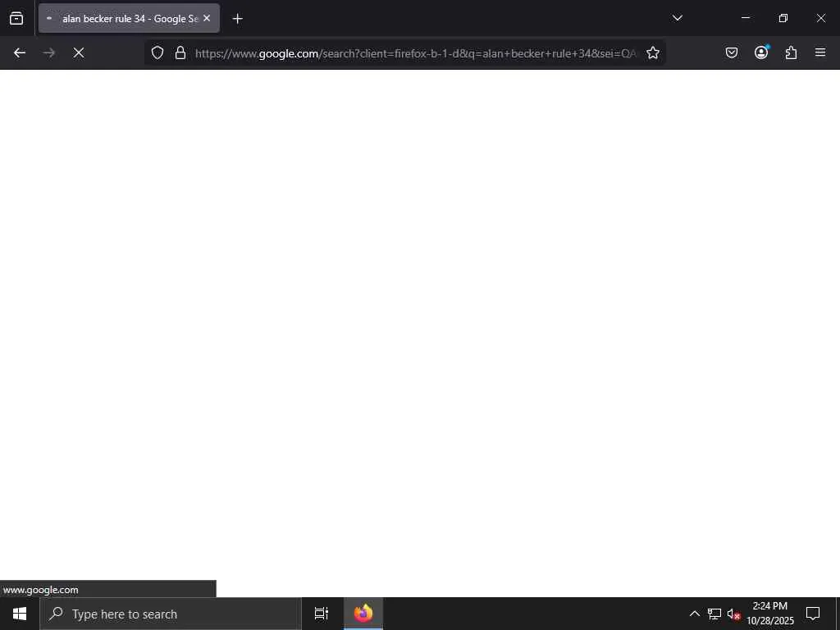Viewport: 840px width, 630px height.
Task: Click the 'Type here to search' box
Action: [171, 614]
